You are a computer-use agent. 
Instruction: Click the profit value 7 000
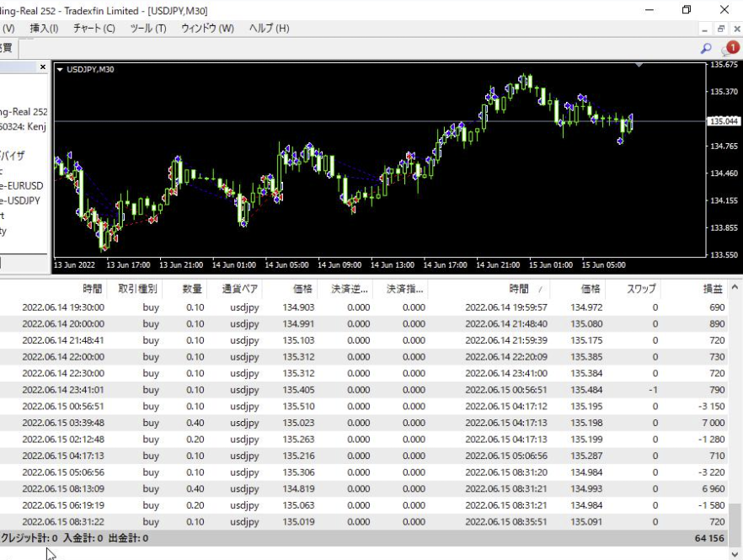714,423
